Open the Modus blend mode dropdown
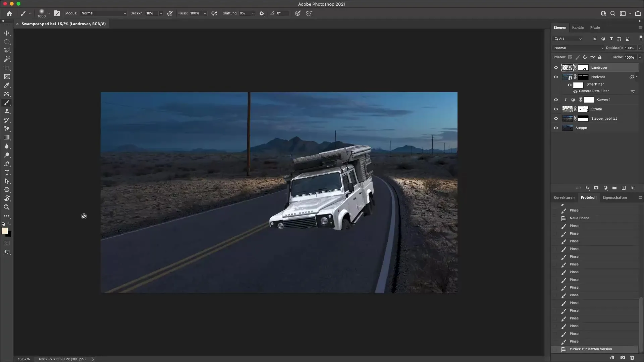 pos(103,13)
